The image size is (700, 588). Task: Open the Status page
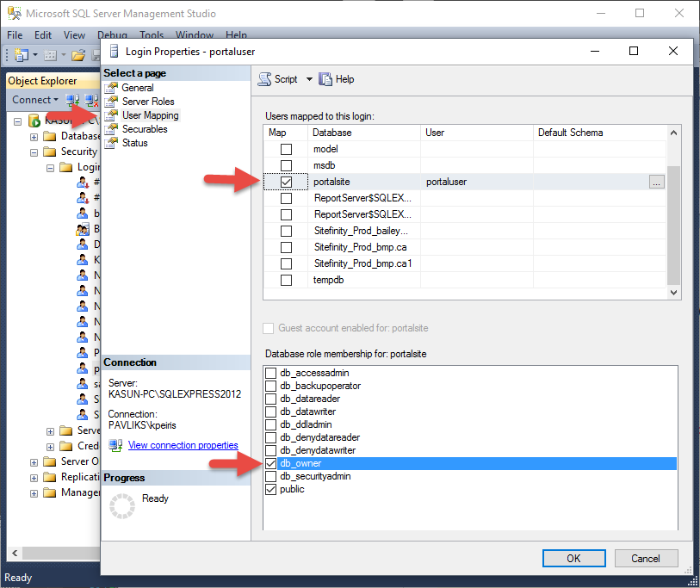click(x=135, y=143)
